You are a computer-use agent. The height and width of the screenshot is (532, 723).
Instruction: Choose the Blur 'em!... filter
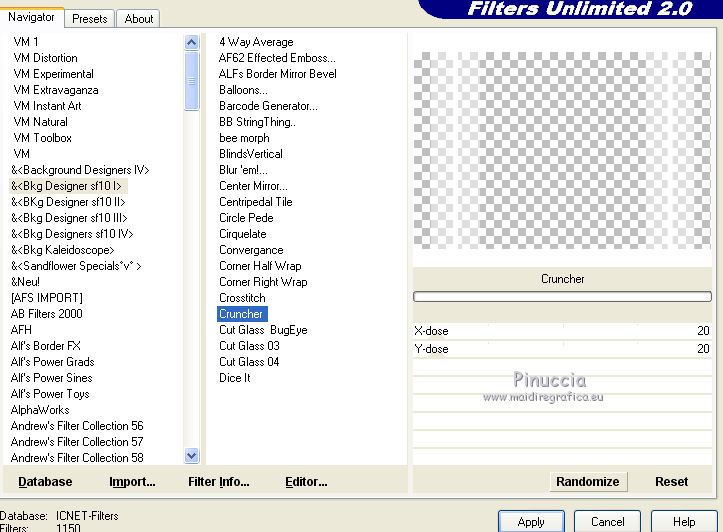click(x=243, y=170)
